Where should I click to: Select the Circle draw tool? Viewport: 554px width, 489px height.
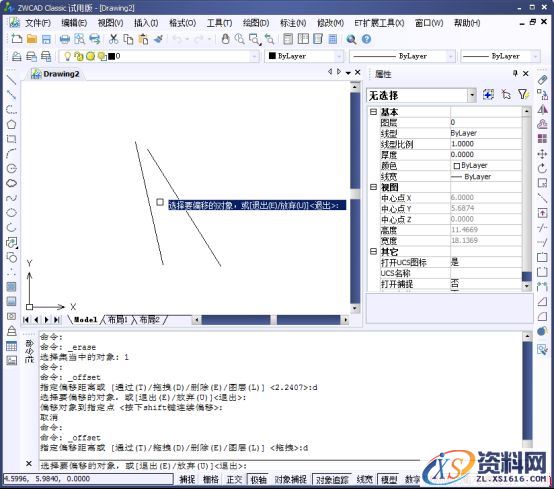coord(11,168)
